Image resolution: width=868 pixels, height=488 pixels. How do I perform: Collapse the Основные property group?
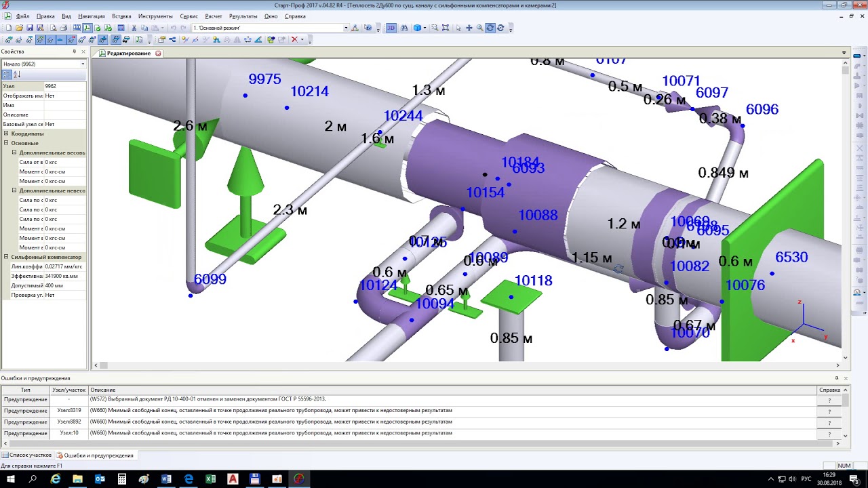(6, 143)
